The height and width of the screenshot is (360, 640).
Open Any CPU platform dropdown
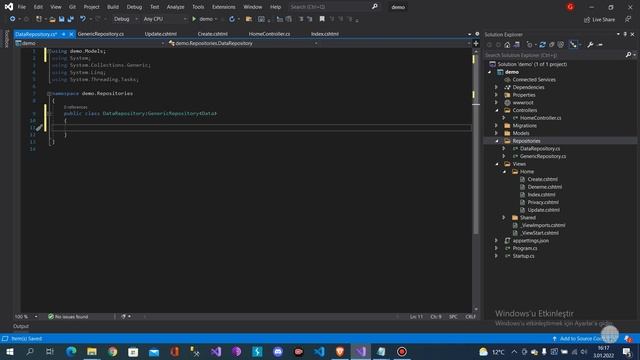164,19
